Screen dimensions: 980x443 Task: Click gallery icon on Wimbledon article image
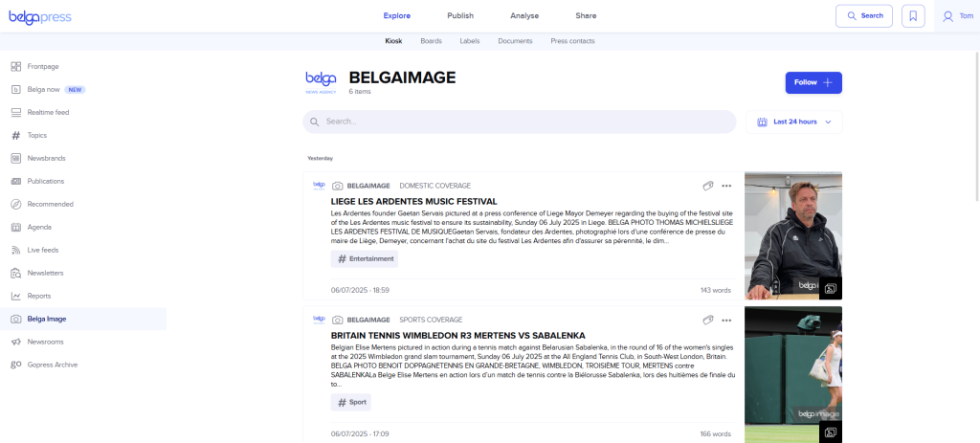(x=831, y=432)
